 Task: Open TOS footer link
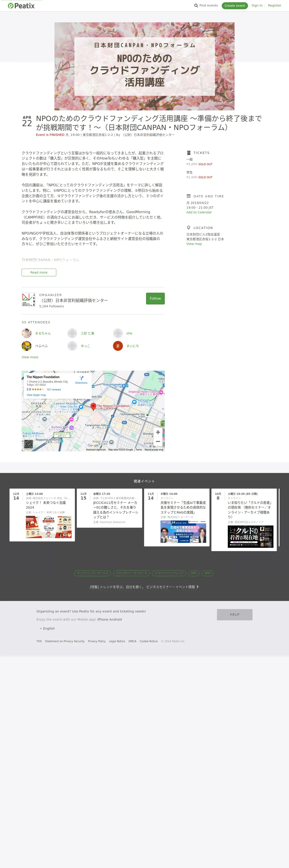pyautogui.click(x=39, y=641)
